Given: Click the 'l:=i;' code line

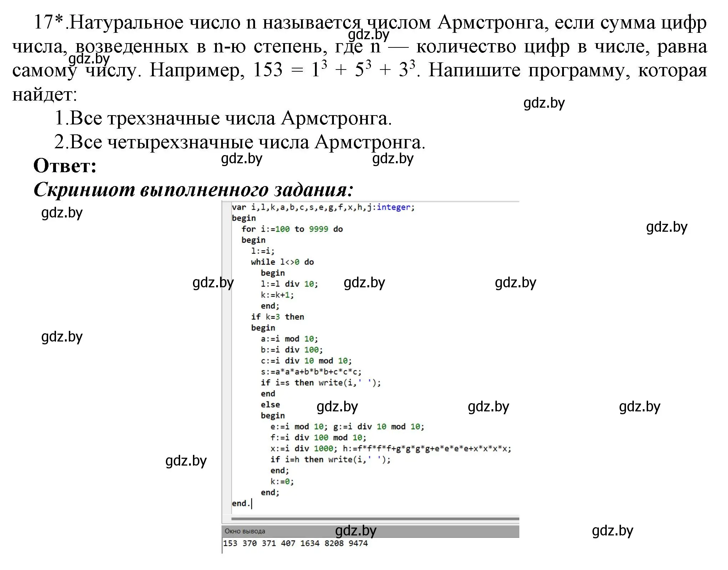Looking at the screenshot, I should coord(263,251).
